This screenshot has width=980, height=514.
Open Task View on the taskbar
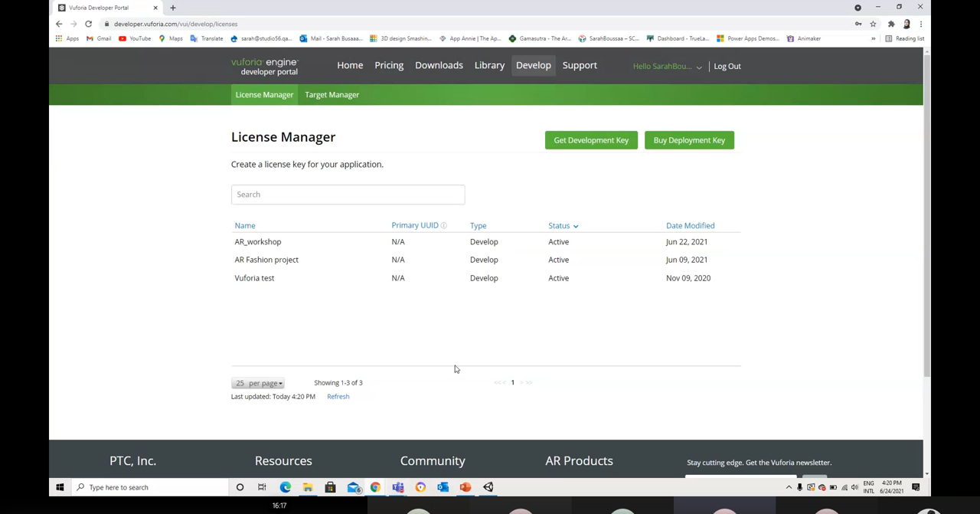(x=262, y=487)
